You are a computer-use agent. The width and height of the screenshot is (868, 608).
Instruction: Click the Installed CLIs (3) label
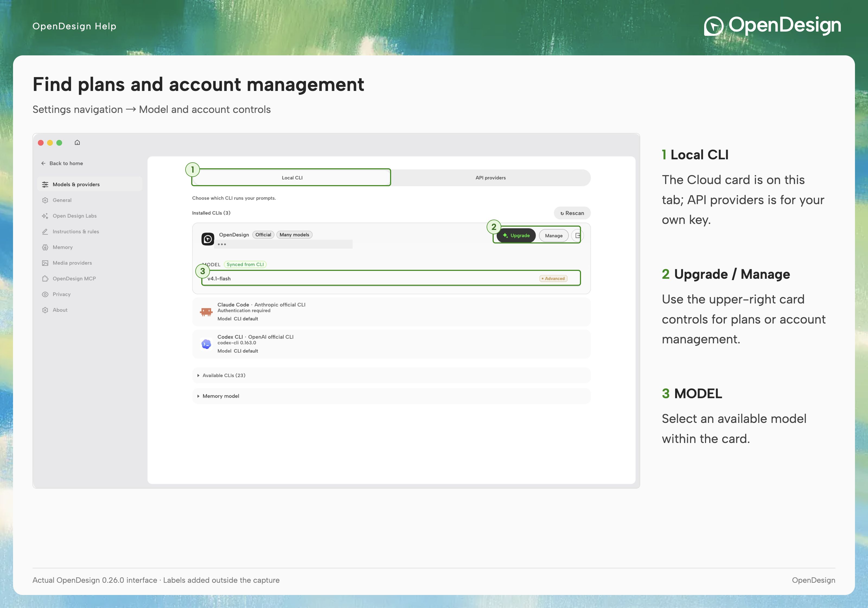coord(211,213)
